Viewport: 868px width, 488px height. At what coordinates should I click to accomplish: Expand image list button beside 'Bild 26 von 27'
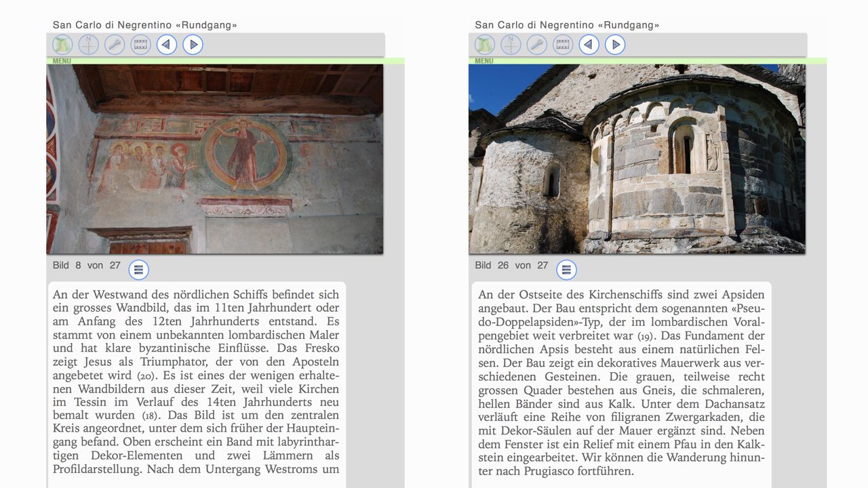pos(566,270)
